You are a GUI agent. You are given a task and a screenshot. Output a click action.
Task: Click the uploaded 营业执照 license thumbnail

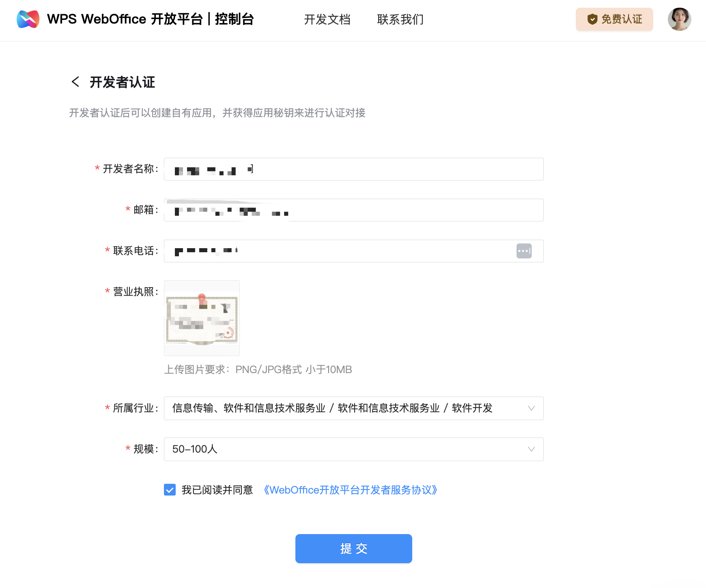202,318
